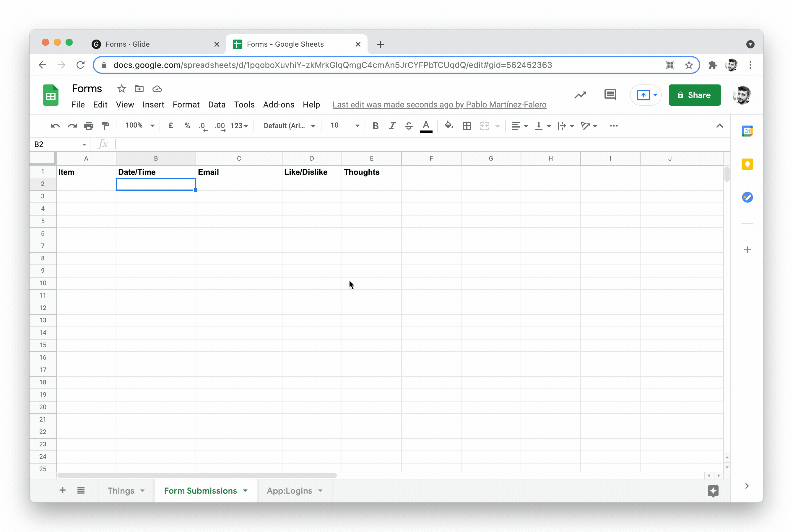
Task: Open Google Calendar side panel icon
Action: pos(747,131)
